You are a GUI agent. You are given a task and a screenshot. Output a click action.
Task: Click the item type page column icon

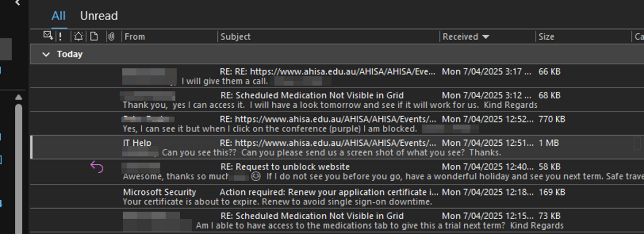pyautogui.click(x=94, y=36)
